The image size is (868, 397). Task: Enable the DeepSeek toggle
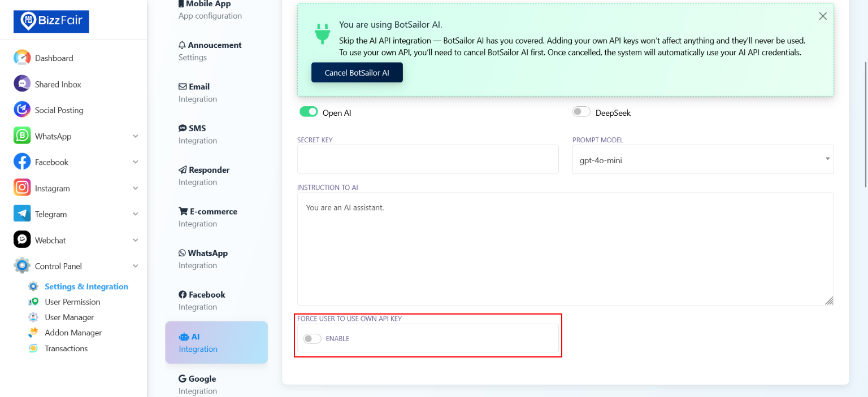581,112
